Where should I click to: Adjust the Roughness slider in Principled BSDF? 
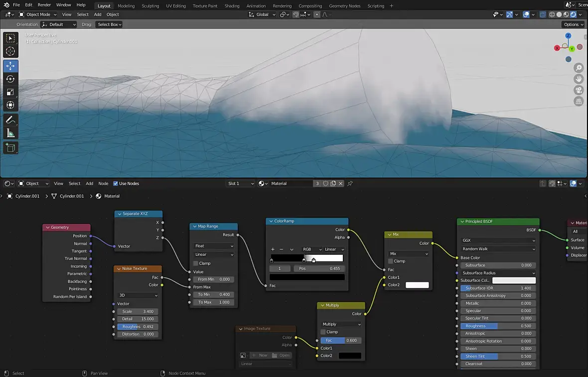coord(498,326)
